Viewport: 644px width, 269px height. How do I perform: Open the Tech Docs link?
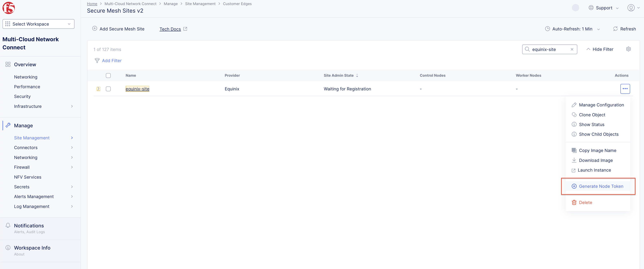click(x=170, y=29)
